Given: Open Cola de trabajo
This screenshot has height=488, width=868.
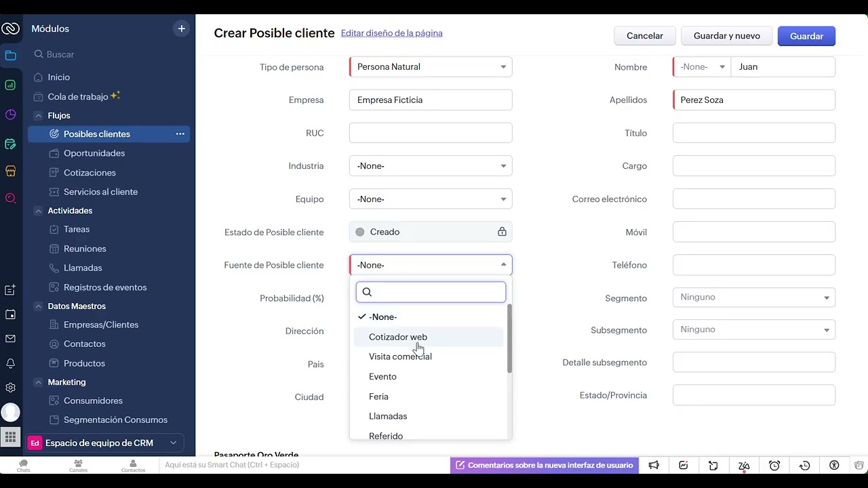Looking at the screenshot, I should (x=78, y=96).
